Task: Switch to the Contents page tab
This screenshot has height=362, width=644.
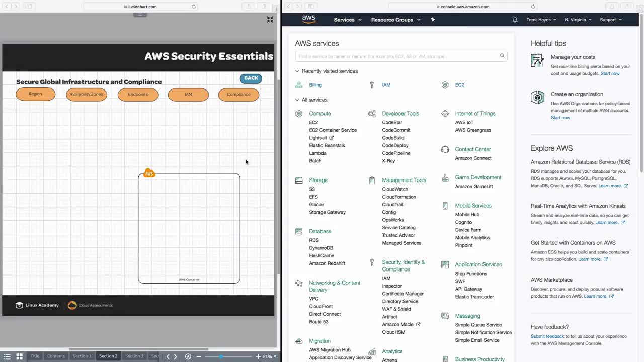Action: pos(56,356)
